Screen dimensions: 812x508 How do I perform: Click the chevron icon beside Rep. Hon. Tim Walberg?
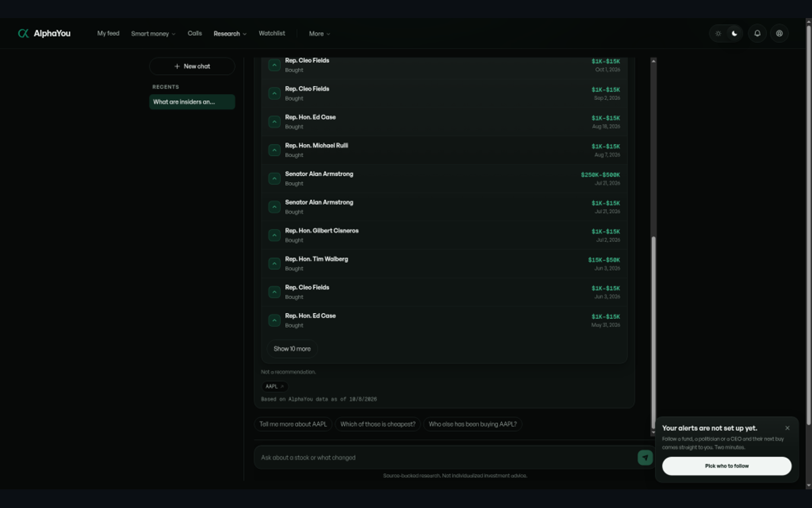pos(274,264)
